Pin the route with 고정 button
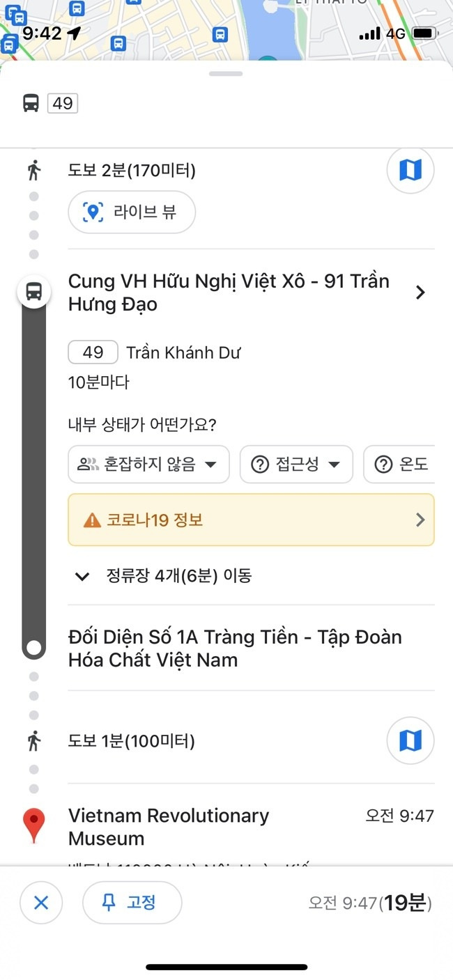 (132, 903)
